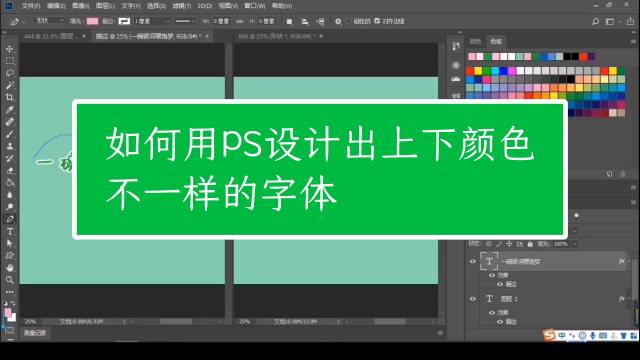640x360 pixels.
Task: Select the Lasso tool
Action: click(10, 73)
